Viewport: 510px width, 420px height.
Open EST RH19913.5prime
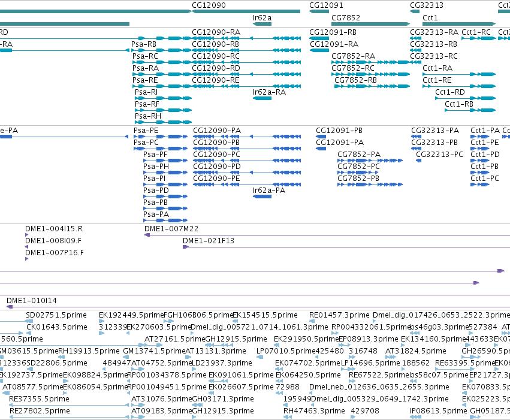tap(89, 351)
